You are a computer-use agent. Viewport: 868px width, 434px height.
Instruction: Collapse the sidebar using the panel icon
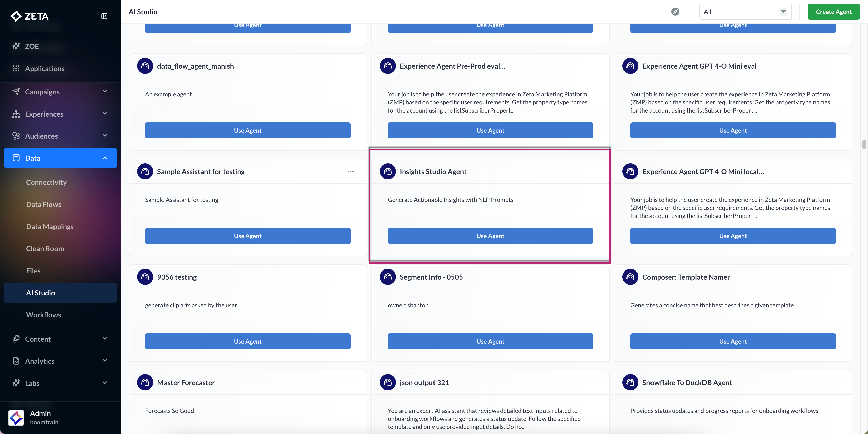pos(104,16)
